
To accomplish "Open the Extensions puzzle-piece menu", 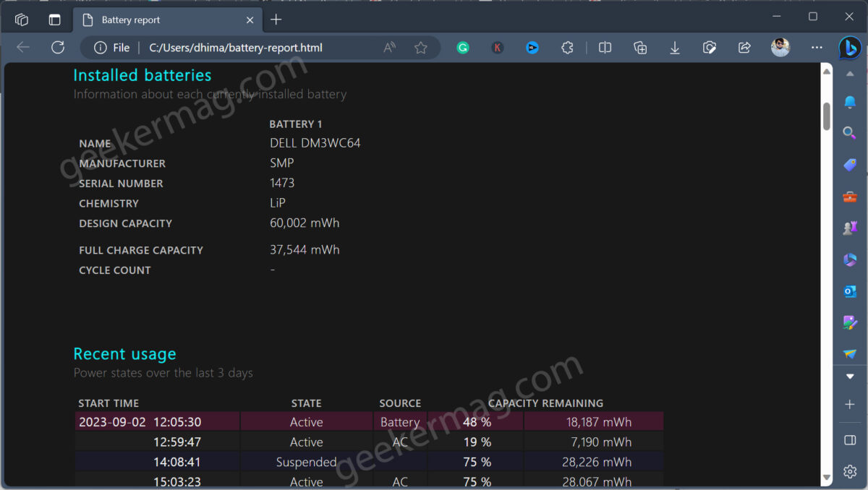I will click(x=567, y=47).
